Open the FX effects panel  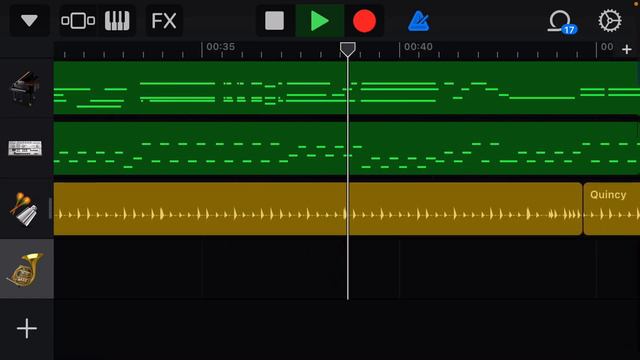point(164,20)
